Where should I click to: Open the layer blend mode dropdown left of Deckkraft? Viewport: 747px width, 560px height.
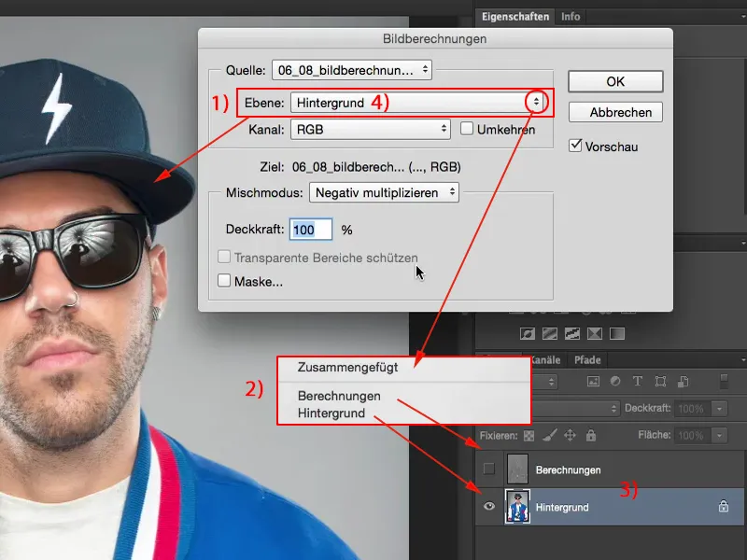pos(576,409)
